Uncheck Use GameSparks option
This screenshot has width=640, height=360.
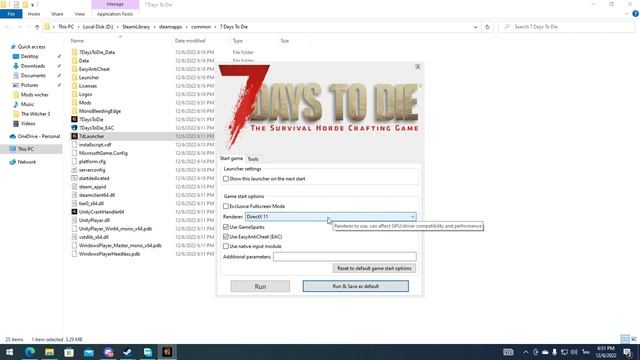[x=226, y=227]
